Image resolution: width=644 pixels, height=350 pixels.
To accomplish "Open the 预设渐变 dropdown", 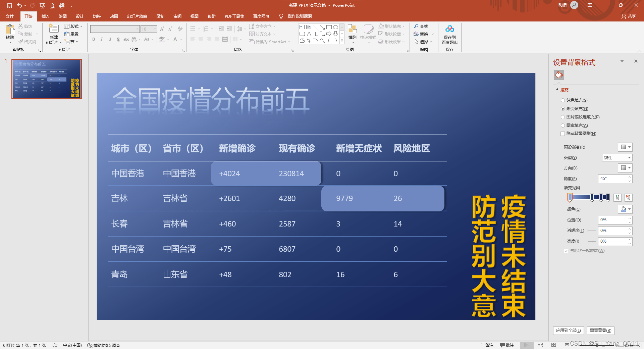I will [x=625, y=147].
